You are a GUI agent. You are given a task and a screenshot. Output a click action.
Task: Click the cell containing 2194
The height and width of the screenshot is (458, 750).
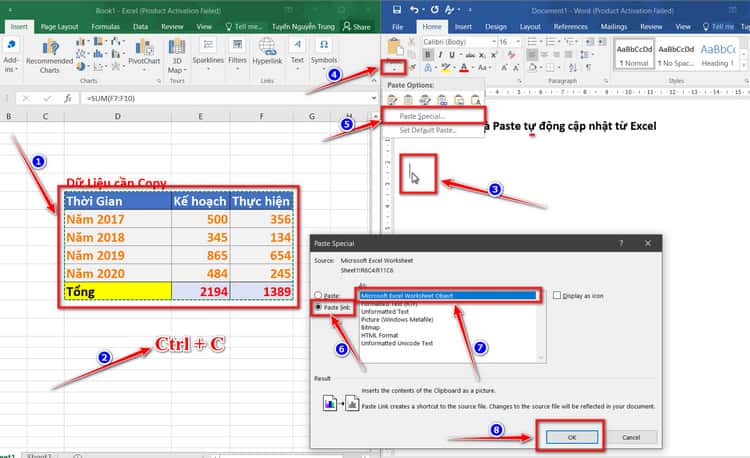(x=201, y=292)
